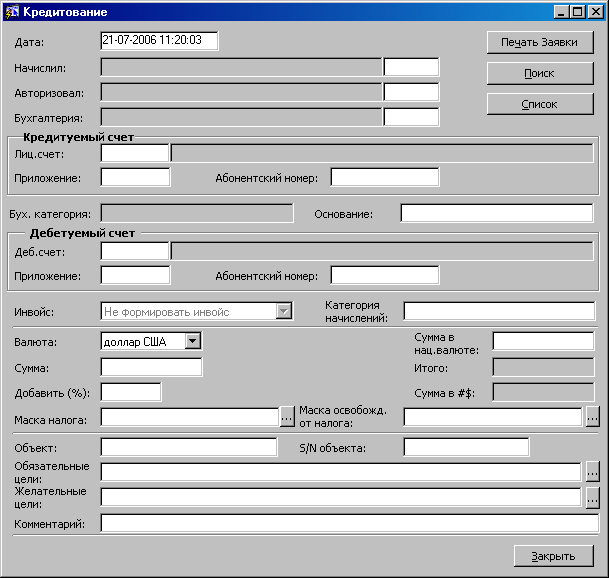The height and width of the screenshot is (578, 609).
Task: Open the Список button
Action: 540,104
